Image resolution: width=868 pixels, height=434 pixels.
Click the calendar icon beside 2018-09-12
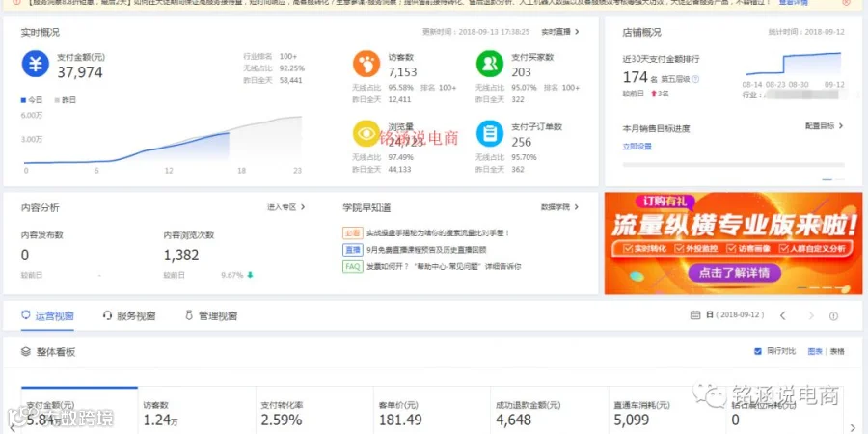pyautogui.click(x=695, y=315)
